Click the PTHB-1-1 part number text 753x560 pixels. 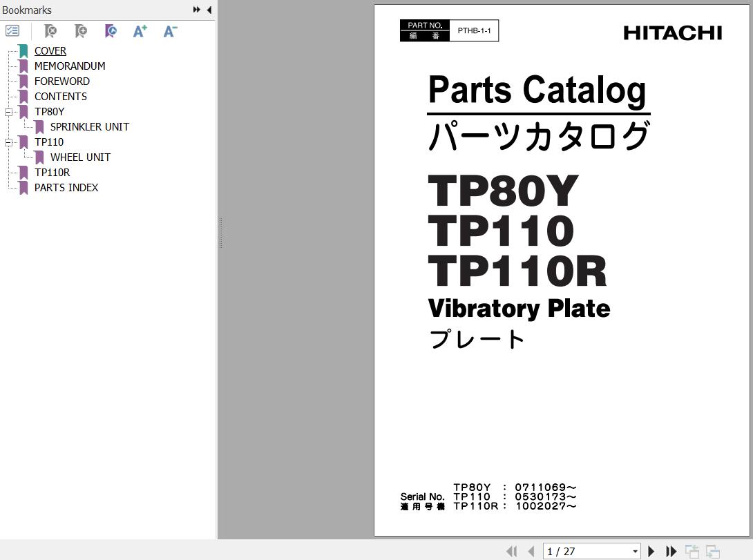point(474,30)
